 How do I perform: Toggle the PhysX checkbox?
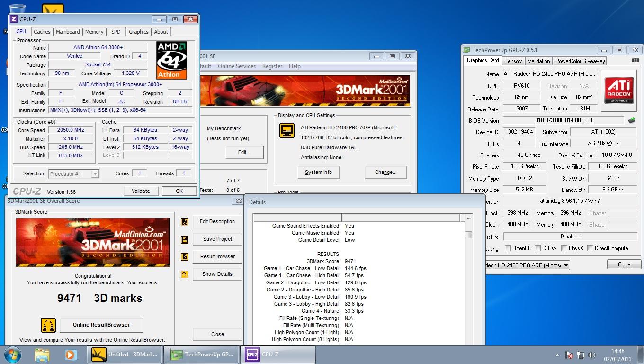pos(564,248)
